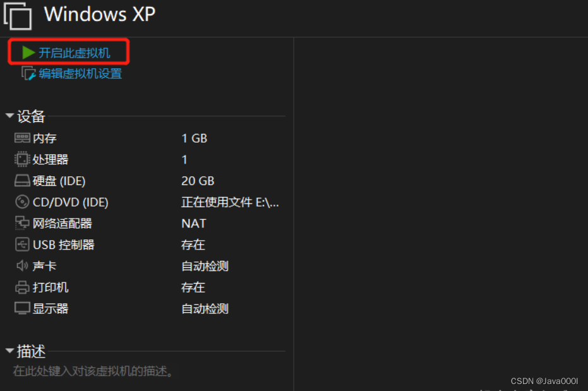This screenshot has width=588, height=391.
Task: Click the NAT network value
Action: coord(193,224)
